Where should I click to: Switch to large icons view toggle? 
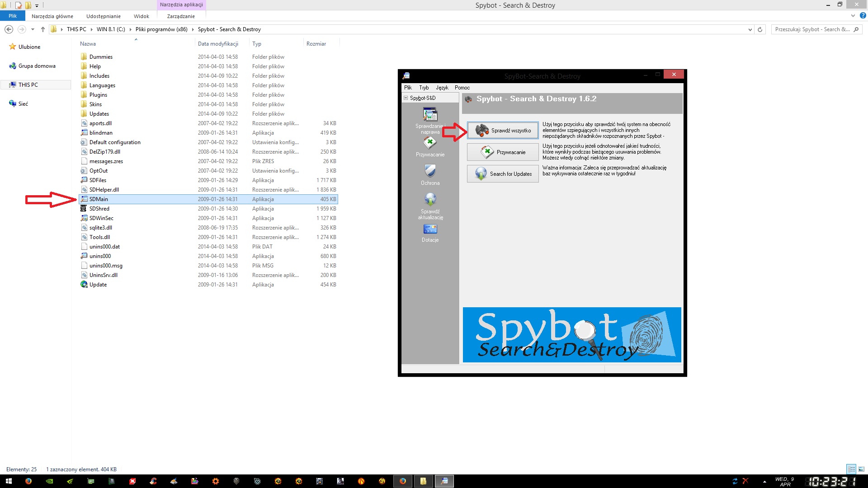pyautogui.click(x=861, y=469)
